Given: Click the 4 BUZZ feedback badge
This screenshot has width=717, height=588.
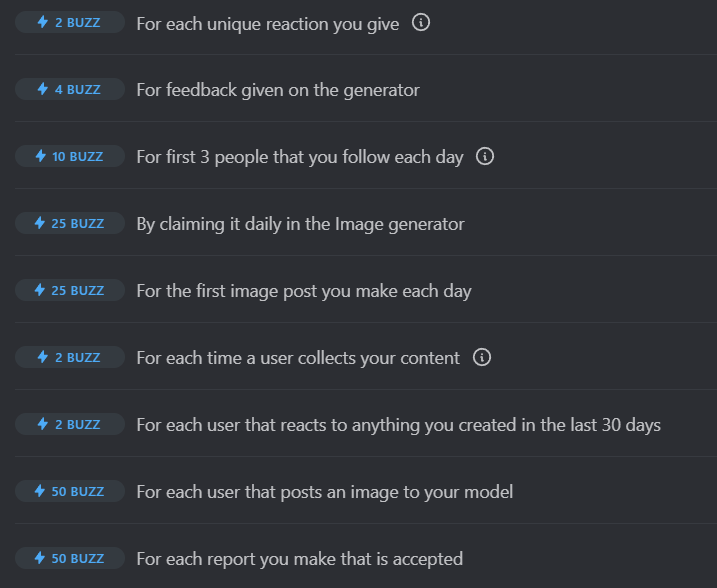Looking at the screenshot, I should pyautogui.click(x=70, y=89).
